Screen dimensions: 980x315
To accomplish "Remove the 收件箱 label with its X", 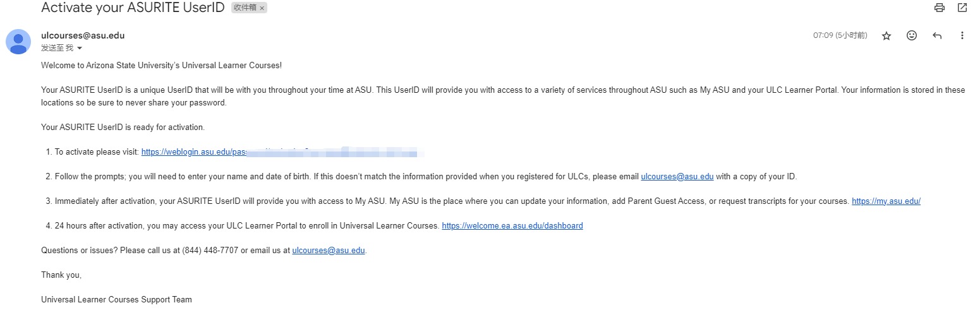I will tap(262, 8).
